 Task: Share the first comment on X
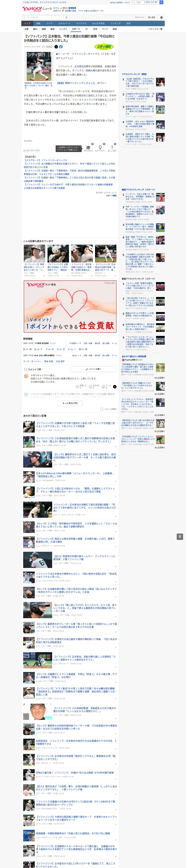click(115, 387)
